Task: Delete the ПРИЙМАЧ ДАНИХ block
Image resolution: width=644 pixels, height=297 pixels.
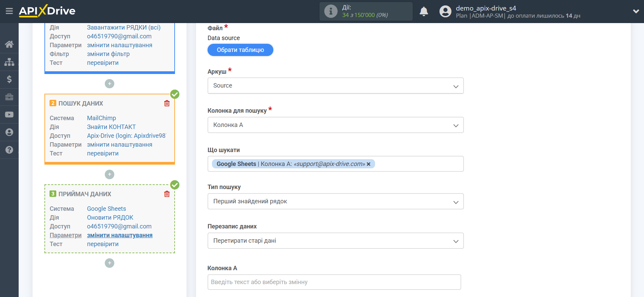Action: tap(167, 194)
